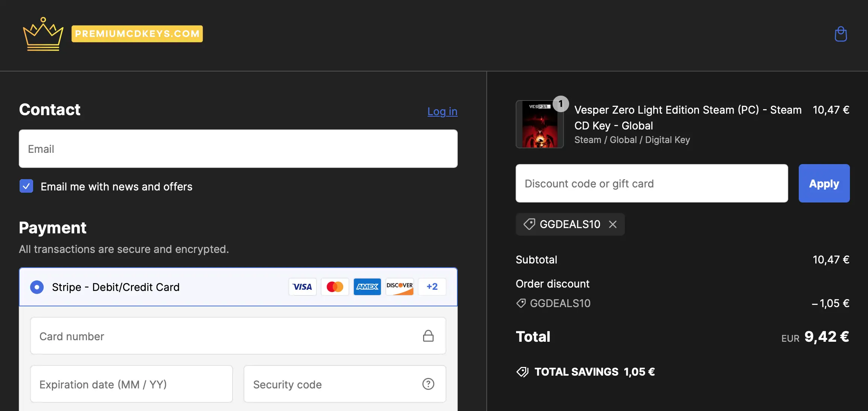Click the Visa card icon

tap(302, 287)
